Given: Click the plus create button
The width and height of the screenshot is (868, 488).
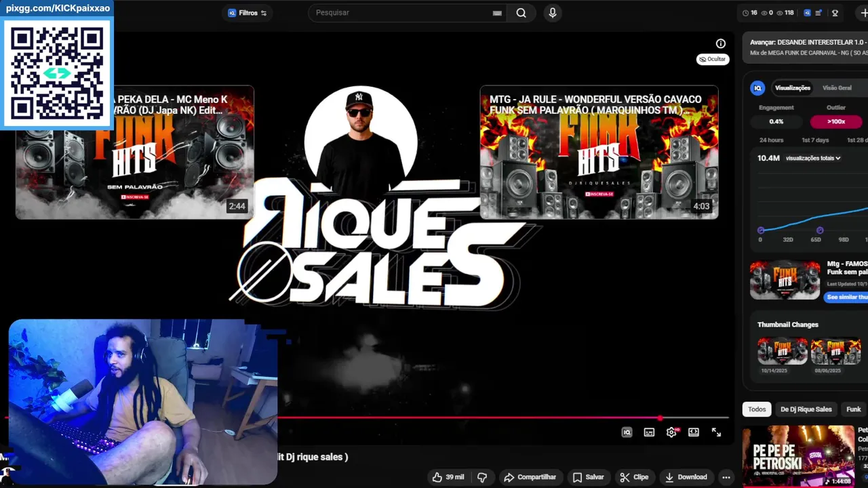Looking at the screenshot, I should coord(863,13).
